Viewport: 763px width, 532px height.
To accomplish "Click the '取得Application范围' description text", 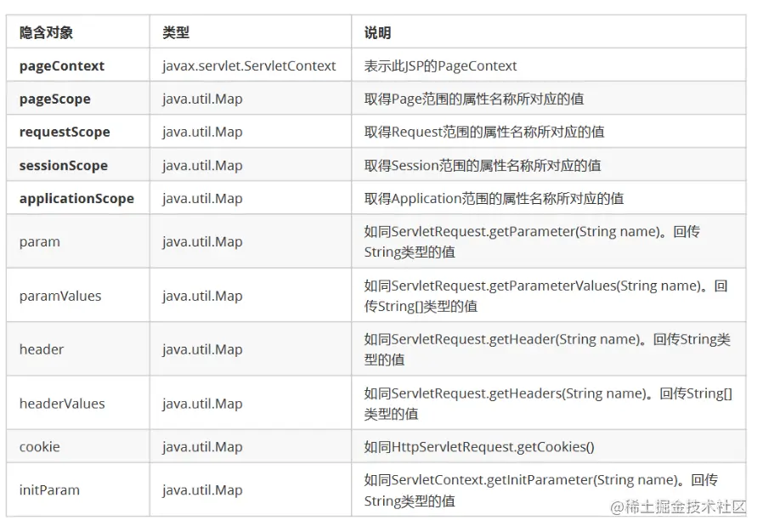I will pos(494,199).
